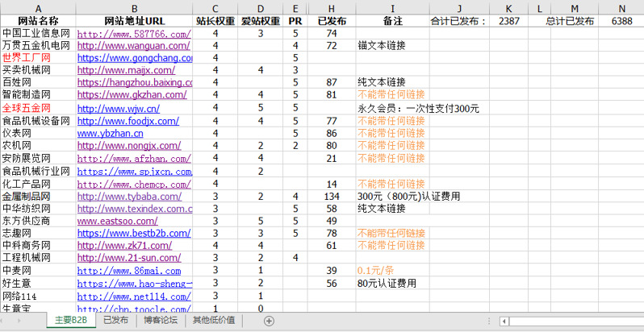Open the link http://www.86mai.com
This screenshot has height=332, width=644.
pyautogui.click(x=129, y=271)
